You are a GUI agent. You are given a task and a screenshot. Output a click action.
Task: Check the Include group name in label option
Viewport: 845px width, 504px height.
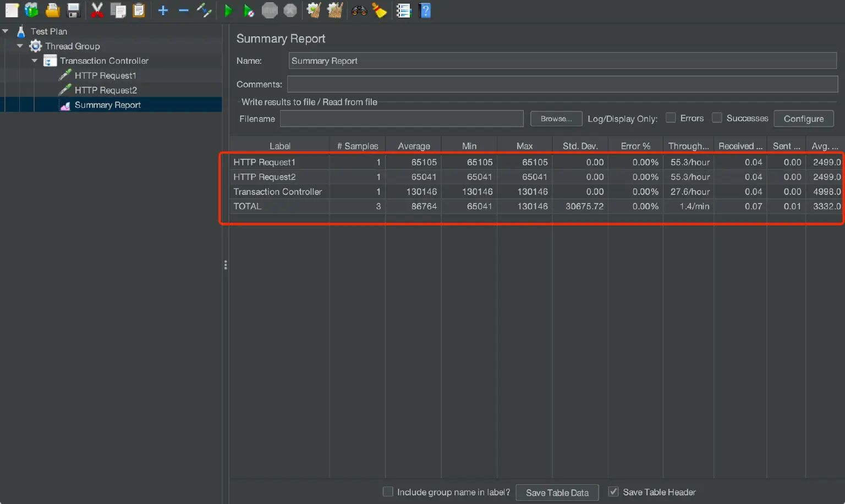click(388, 491)
